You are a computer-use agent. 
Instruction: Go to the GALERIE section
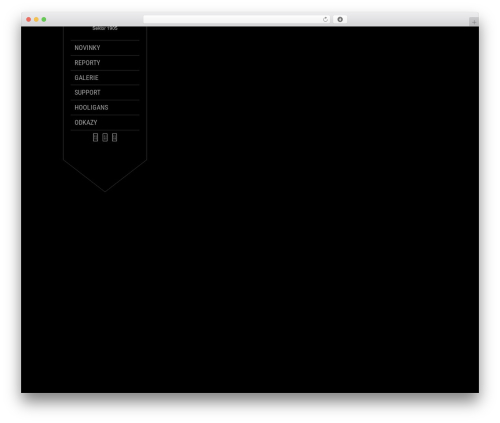pyautogui.click(x=86, y=78)
